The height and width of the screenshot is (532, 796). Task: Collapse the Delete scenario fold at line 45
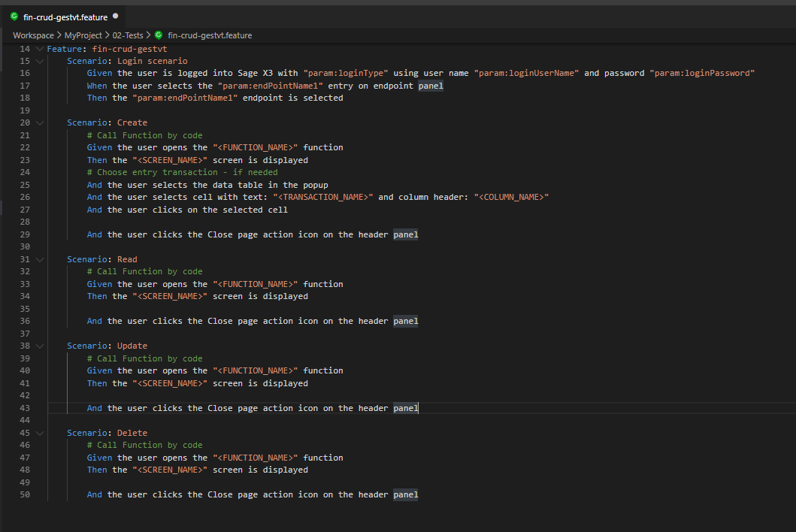(40, 433)
